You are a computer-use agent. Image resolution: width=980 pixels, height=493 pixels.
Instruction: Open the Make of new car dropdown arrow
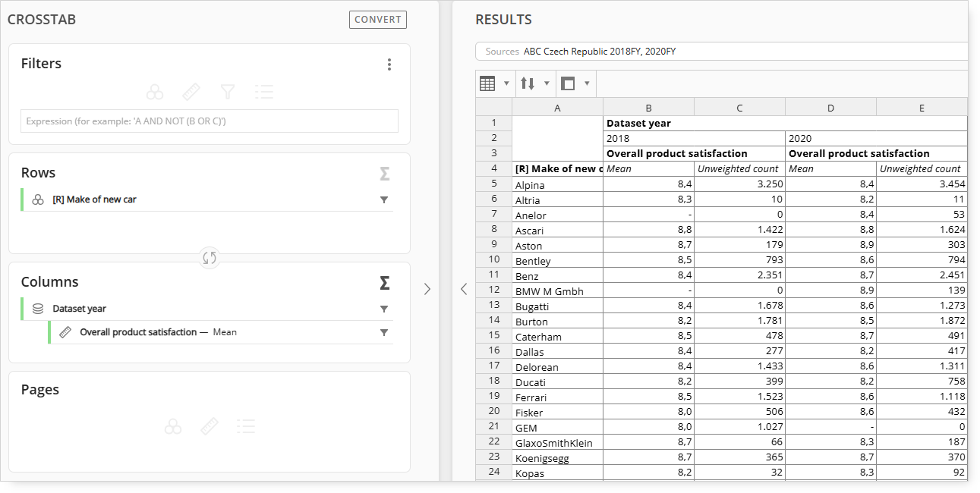pyautogui.click(x=384, y=200)
